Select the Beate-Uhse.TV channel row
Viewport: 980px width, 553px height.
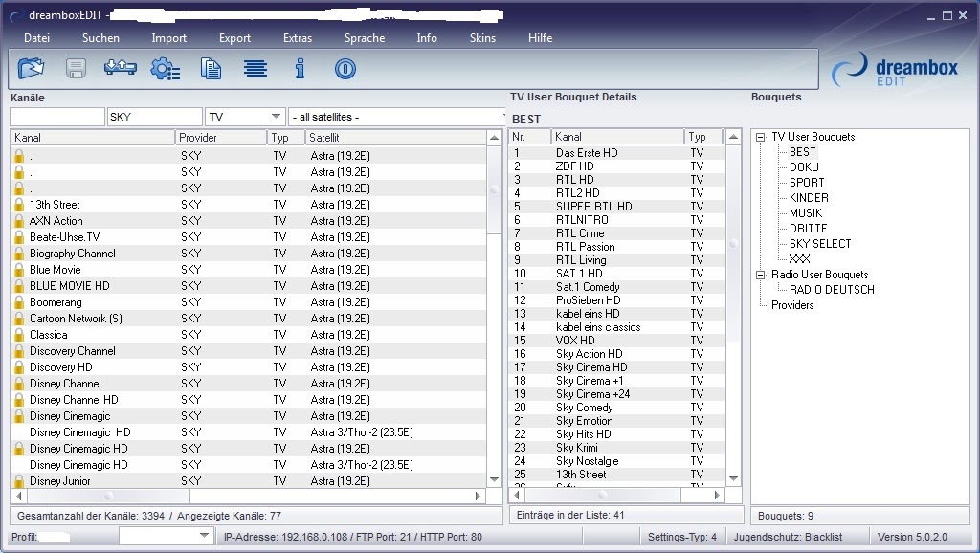point(248,237)
